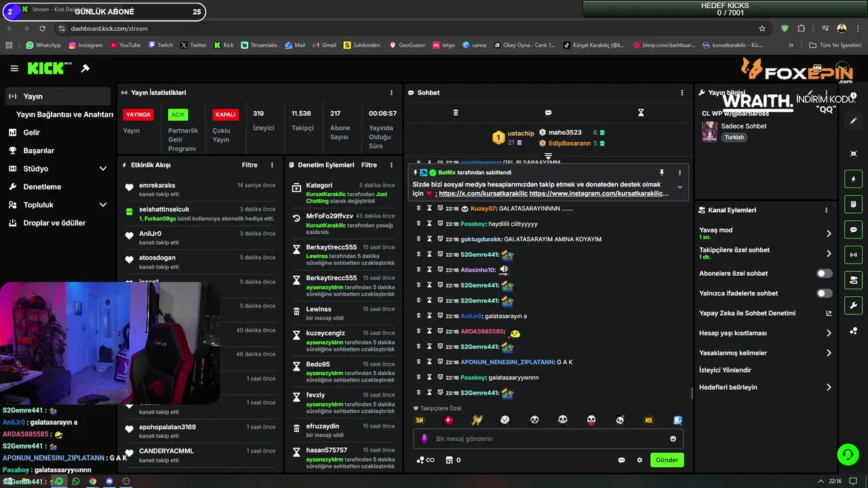
Task: Click the Sohbet chat scrollbar
Action: click(691, 393)
